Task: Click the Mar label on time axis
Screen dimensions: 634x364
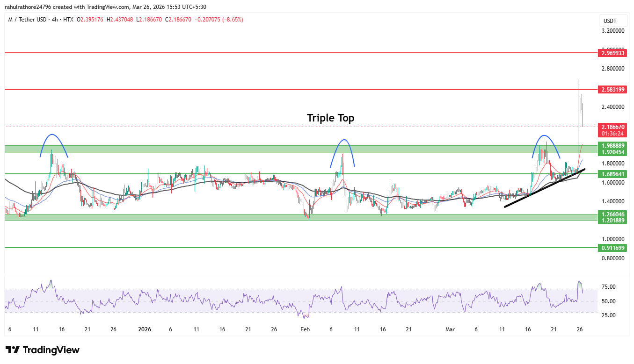Action: pos(450,329)
